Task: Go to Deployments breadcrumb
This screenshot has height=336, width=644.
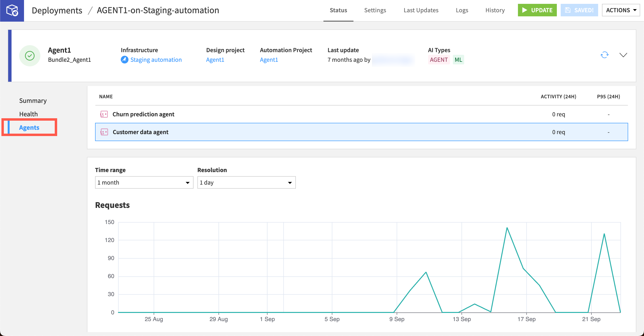Action: (x=57, y=10)
